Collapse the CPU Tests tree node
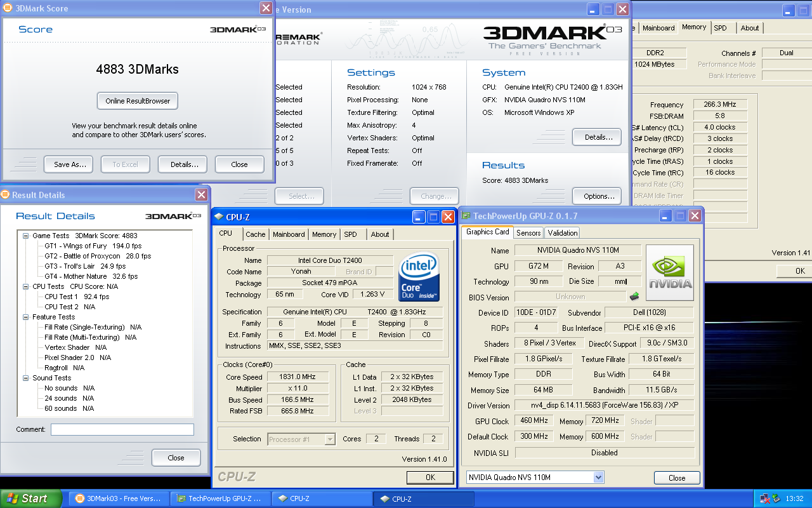 pyautogui.click(x=26, y=286)
